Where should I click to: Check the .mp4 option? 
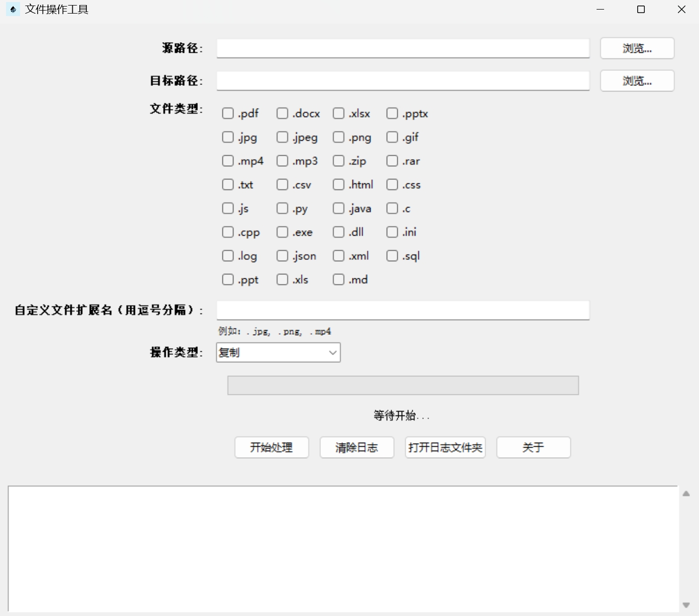pyautogui.click(x=228, y=161)
